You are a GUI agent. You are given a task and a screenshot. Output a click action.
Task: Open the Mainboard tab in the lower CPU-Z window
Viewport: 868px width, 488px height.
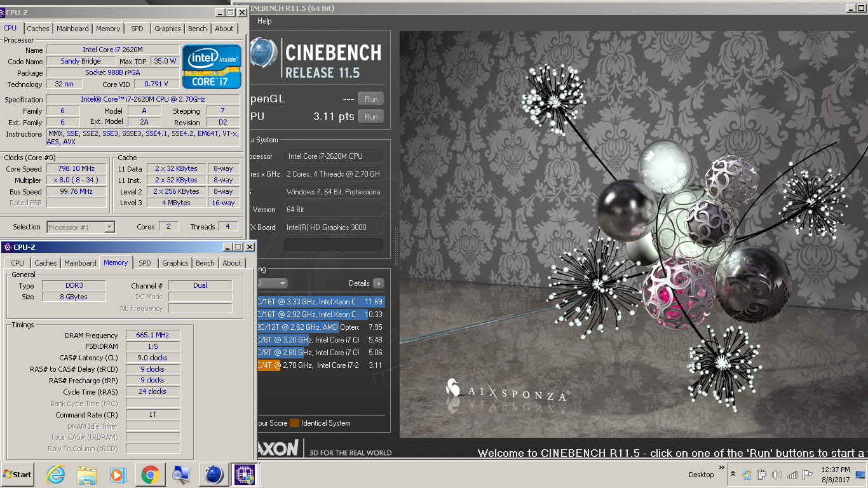[81, 263]
